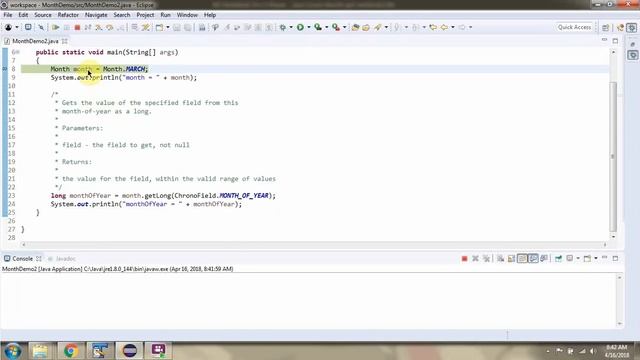Click the volume icon in system tray

click(x=592, y=351)
